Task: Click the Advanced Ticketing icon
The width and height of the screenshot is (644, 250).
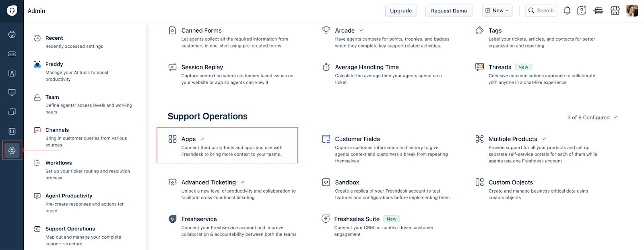Action: click(x=172, y=182)
